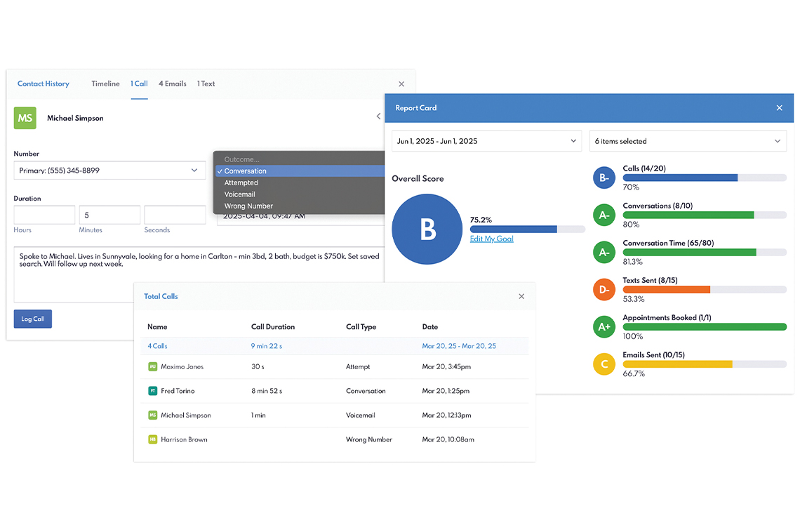The image size is (800, 532).
Task: Click the C grade badge for Emails Sent
Action: pyautogui.click(x=604, y=364)
